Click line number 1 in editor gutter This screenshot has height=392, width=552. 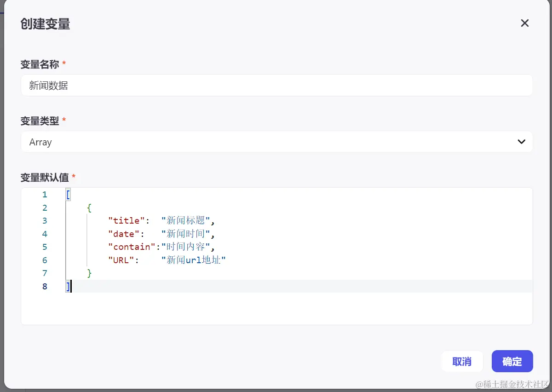[x=45, y=195]
